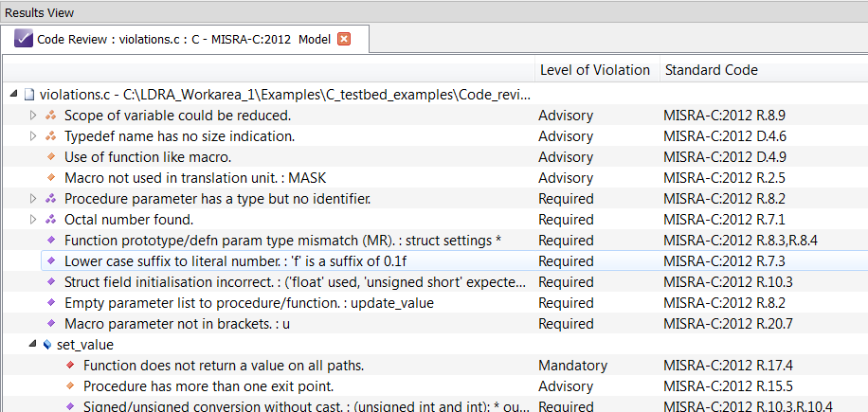Click orange multi-diamond icon for Typedef name
868x412 pixels.
(x=51, y=136)
